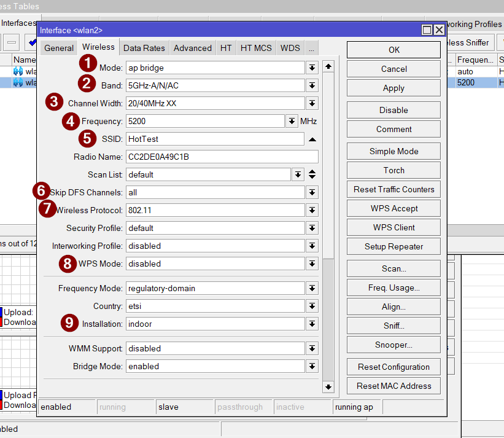The height and width of the screenshot is (438, 504).
Task: Click the Radio Name input field
Action: click(222, 157)
